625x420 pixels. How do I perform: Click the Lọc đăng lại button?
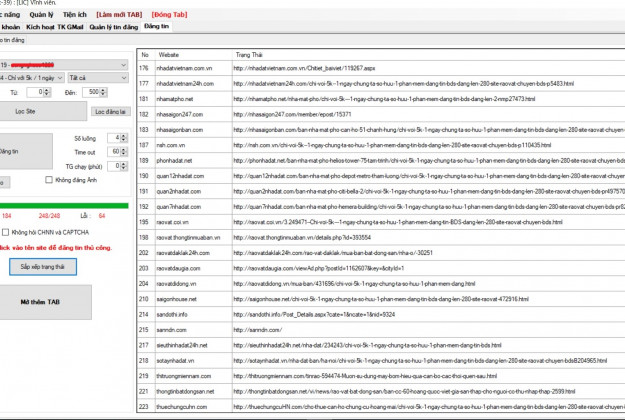pos(110,112)
